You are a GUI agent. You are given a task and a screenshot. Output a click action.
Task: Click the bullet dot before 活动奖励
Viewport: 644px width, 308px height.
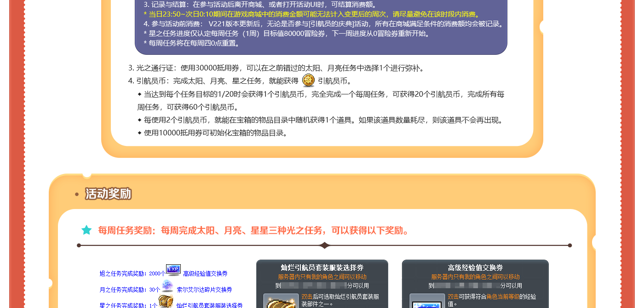(x=77, y=194)
